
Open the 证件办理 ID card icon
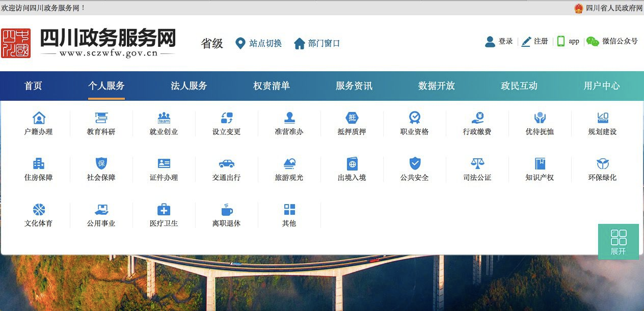(164, 163)
